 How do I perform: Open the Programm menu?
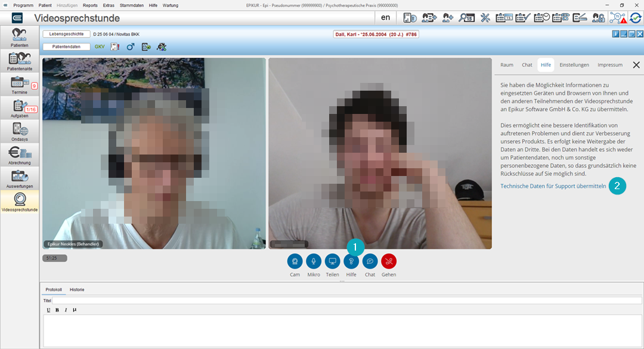click(23, 5)
